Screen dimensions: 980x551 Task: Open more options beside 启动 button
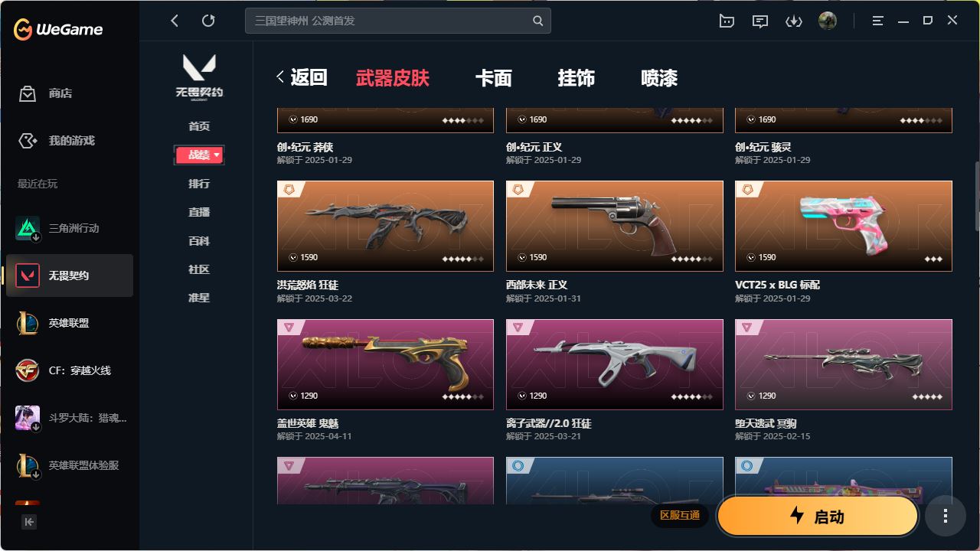click(x=946, y=517)
